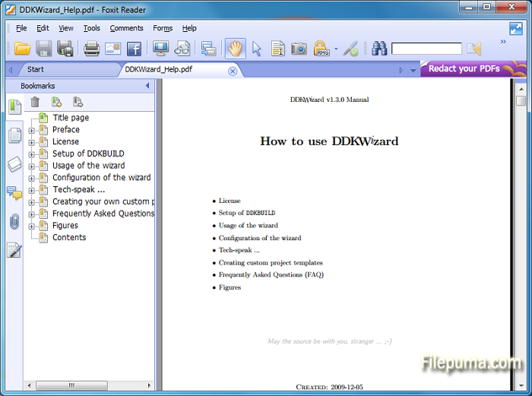Open the Signatures pen-and-paper panel icon
The height and width of the screenshot is (396, 532).
point(14,251)
